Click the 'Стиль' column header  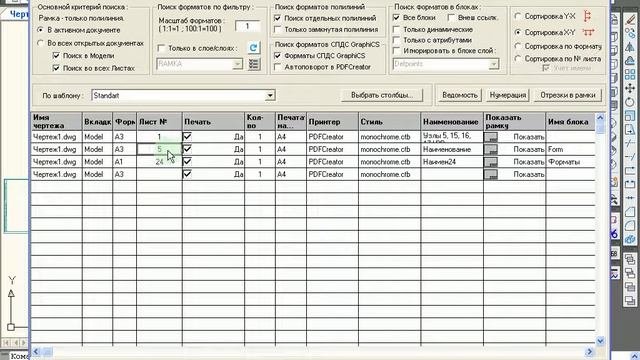point(389,122)
